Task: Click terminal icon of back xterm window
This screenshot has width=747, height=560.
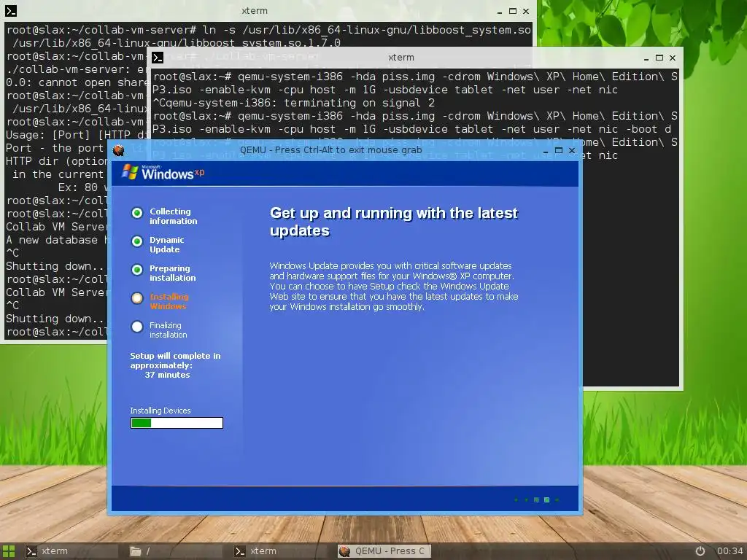Action: click(11, 10)
